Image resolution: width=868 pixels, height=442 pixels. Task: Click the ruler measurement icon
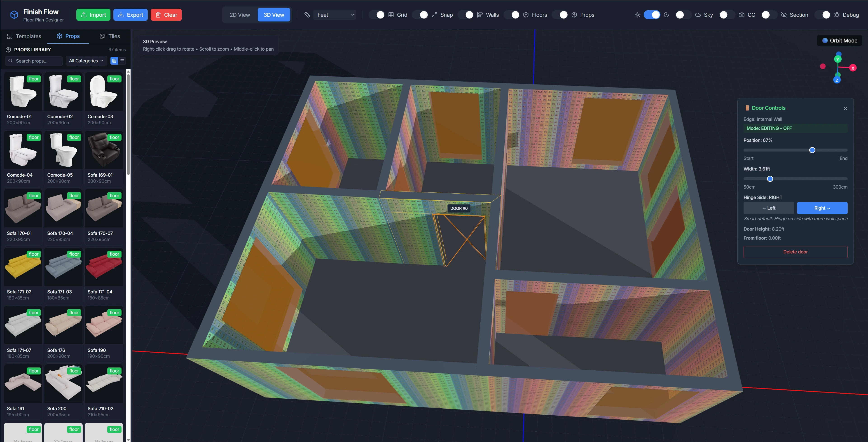307,15
